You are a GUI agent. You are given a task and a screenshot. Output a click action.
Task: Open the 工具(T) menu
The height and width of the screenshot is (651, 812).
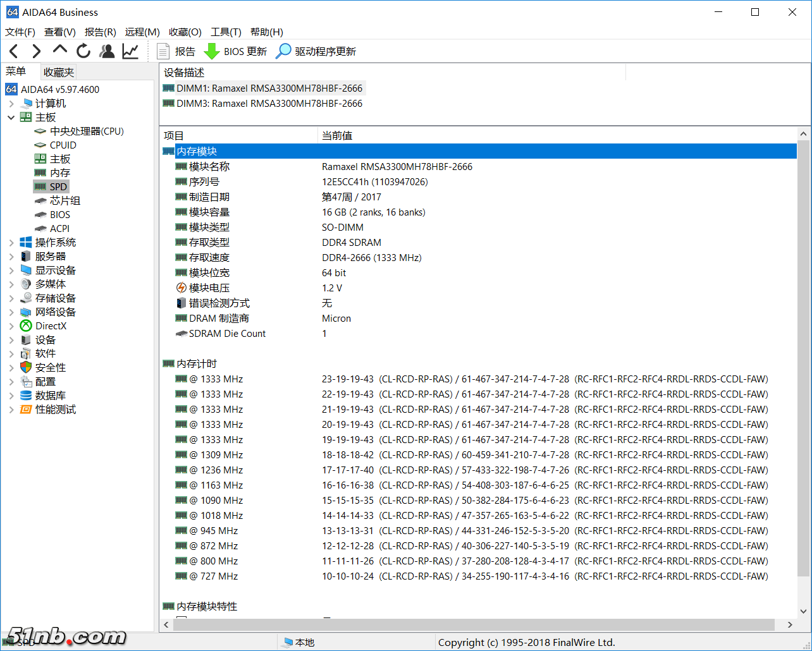click(x=226, y=32)
